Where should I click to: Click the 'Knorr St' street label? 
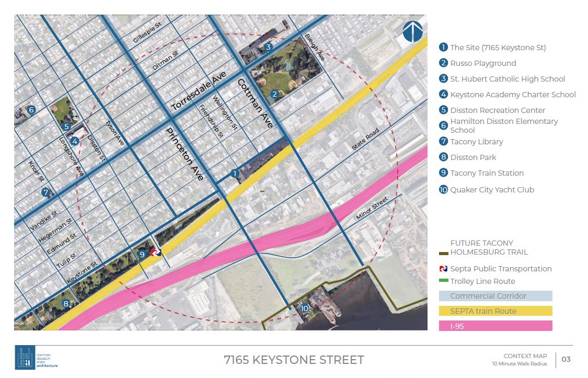tap(37, 171)
